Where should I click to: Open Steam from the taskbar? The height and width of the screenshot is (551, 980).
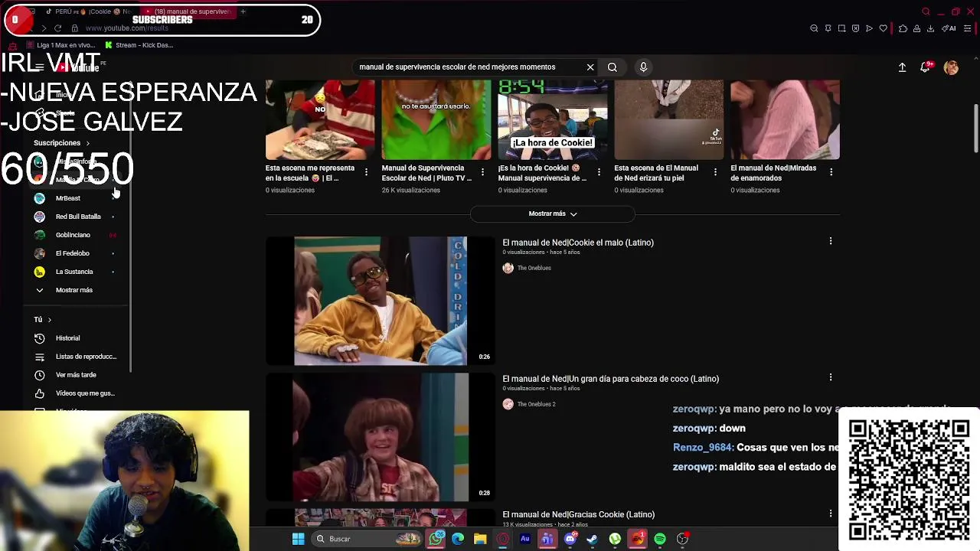[592, 539]
